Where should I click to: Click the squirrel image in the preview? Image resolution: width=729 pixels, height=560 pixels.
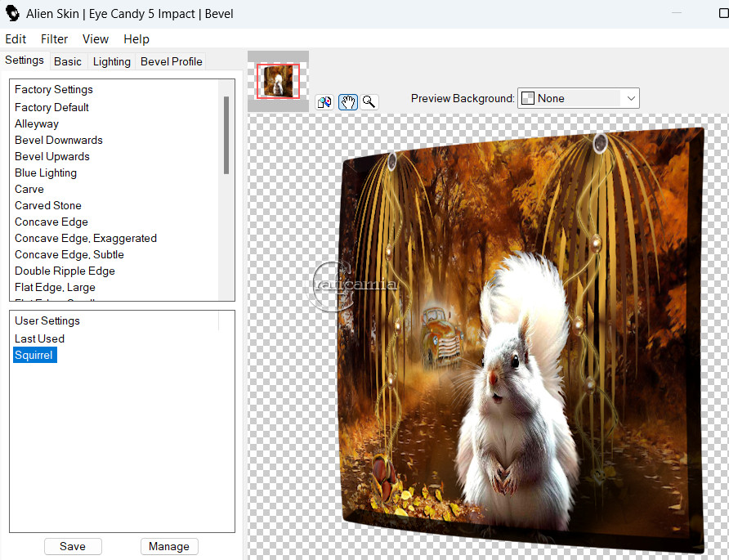(517, 396)
